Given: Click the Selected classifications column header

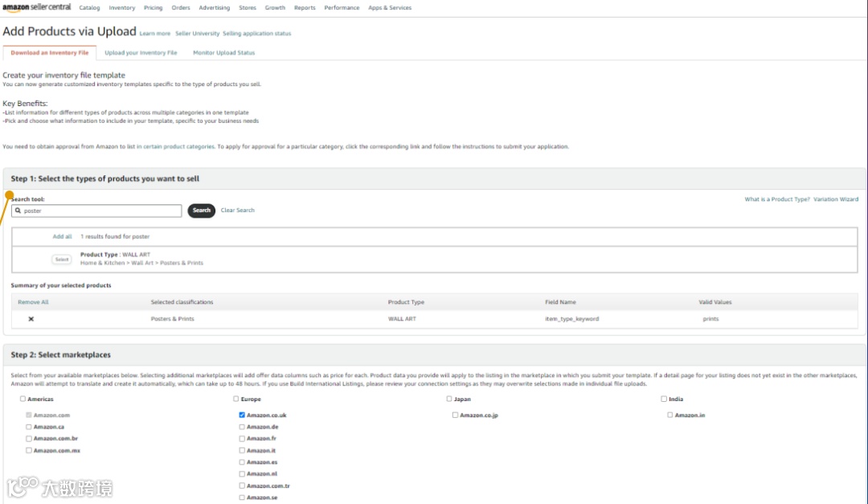Looking at the screenshot, I should (182, 302).
